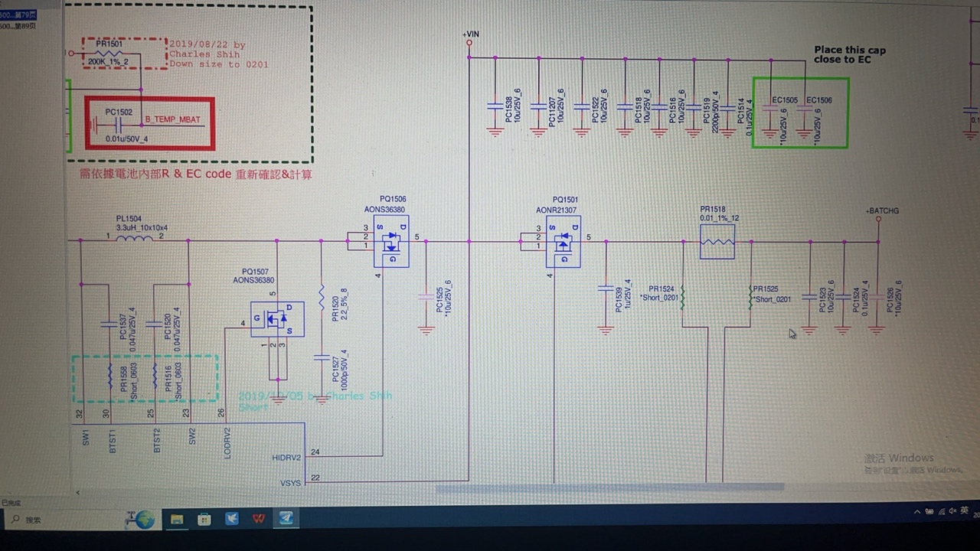
Task: Click the PC1527 1000p/50V capacitor label
Action: point(339,368)
